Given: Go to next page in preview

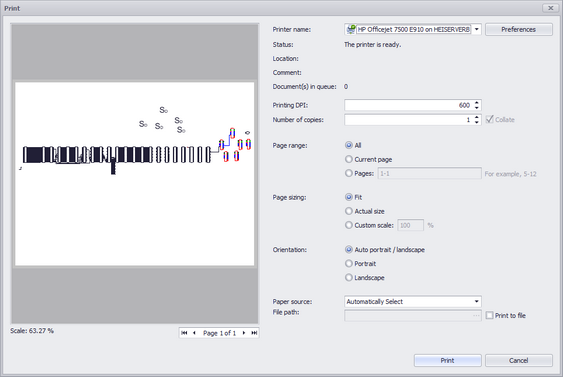Looking at the screenshot, I should (x=244, y=333).
